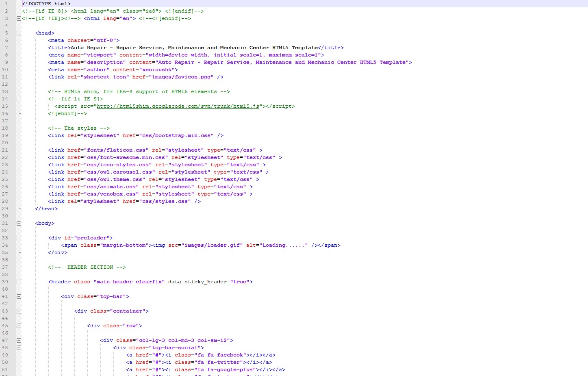Collapse the row div fold marker

point(19,326)
